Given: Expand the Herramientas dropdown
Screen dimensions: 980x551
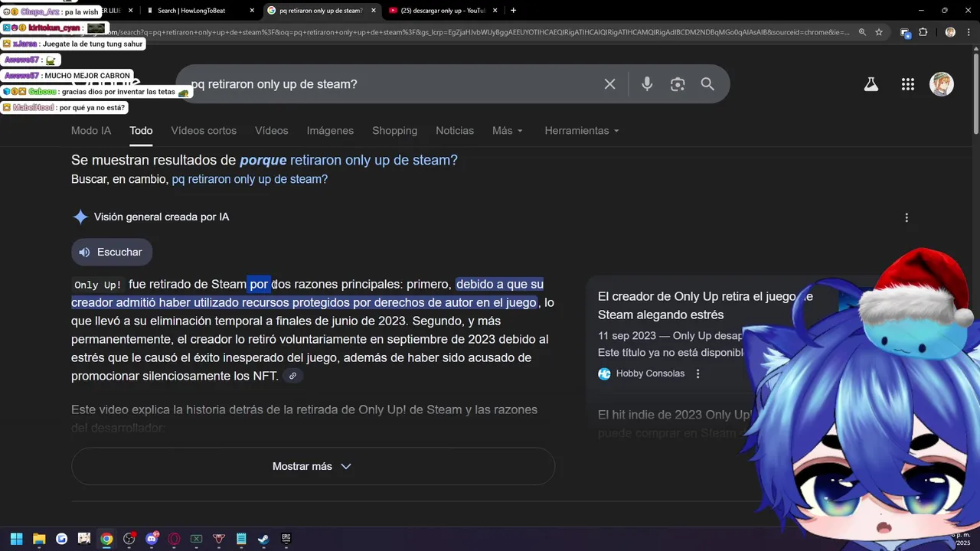Looking at the screenshot, I should [582, 131].
